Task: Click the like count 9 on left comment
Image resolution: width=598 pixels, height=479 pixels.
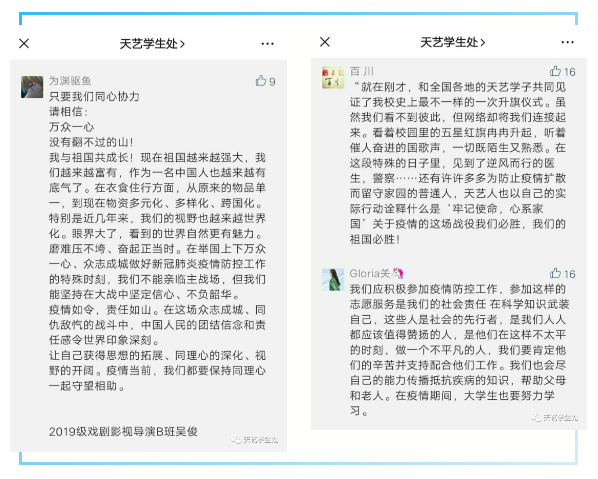Action: point(272,81)
